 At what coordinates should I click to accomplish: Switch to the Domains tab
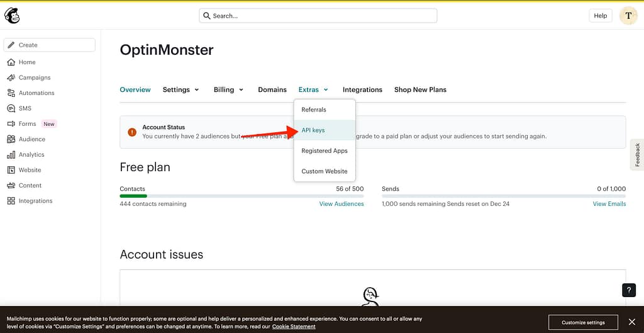(272, 89)
